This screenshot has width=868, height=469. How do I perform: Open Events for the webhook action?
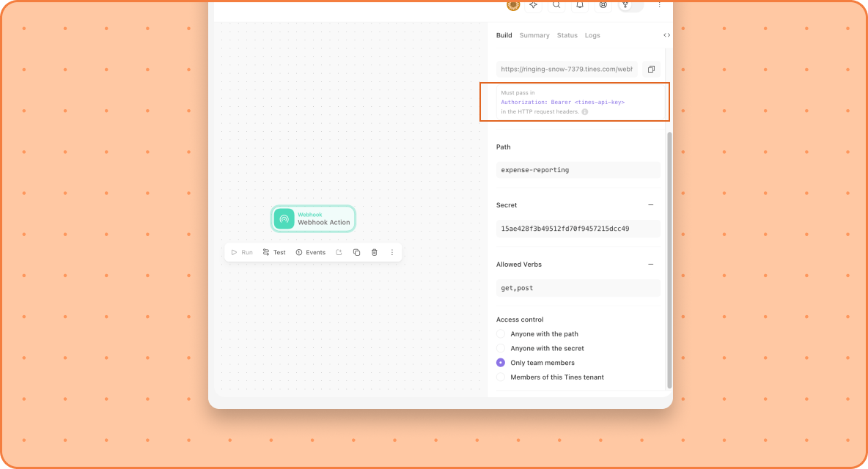[x=311, y=252]
